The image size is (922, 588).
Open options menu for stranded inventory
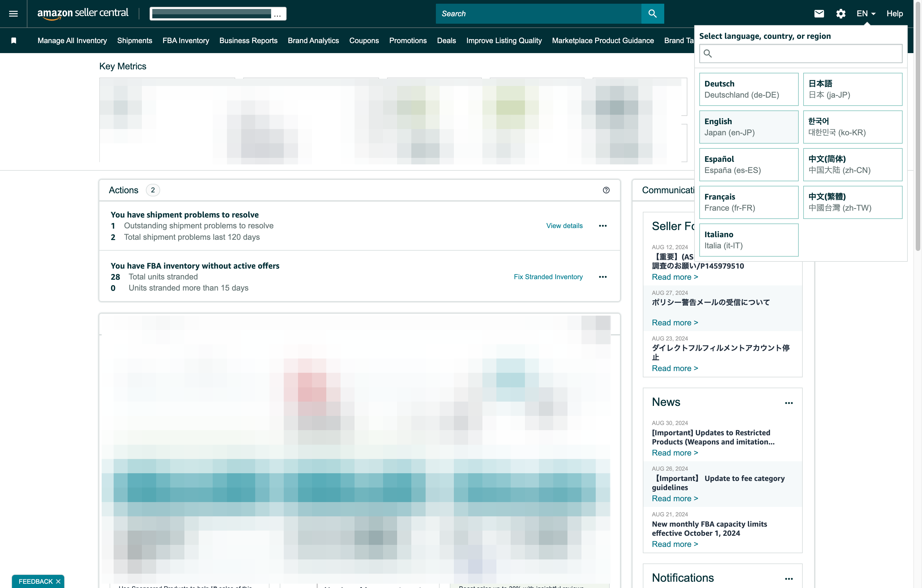603,277
